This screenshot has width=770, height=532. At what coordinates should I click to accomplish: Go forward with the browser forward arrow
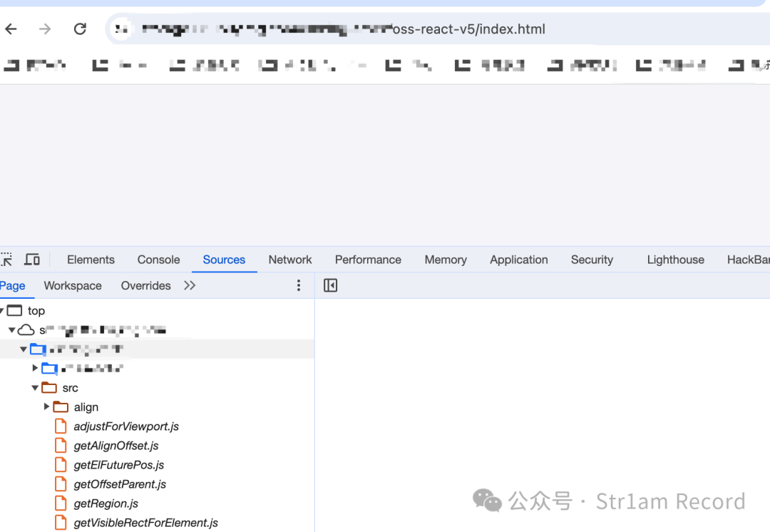pos(45,29)
